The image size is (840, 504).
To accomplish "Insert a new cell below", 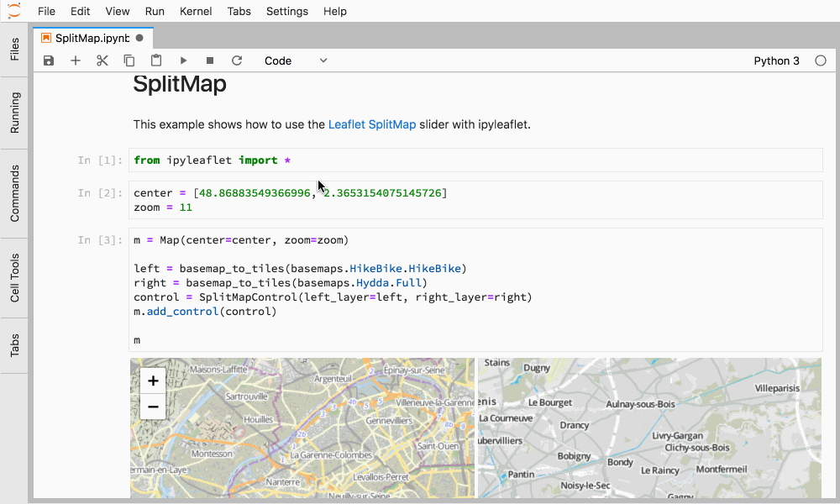I will (x=76, y=60).
